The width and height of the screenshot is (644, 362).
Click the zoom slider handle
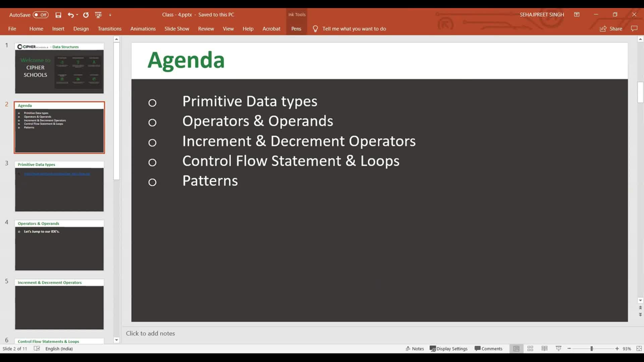[592, 349]
